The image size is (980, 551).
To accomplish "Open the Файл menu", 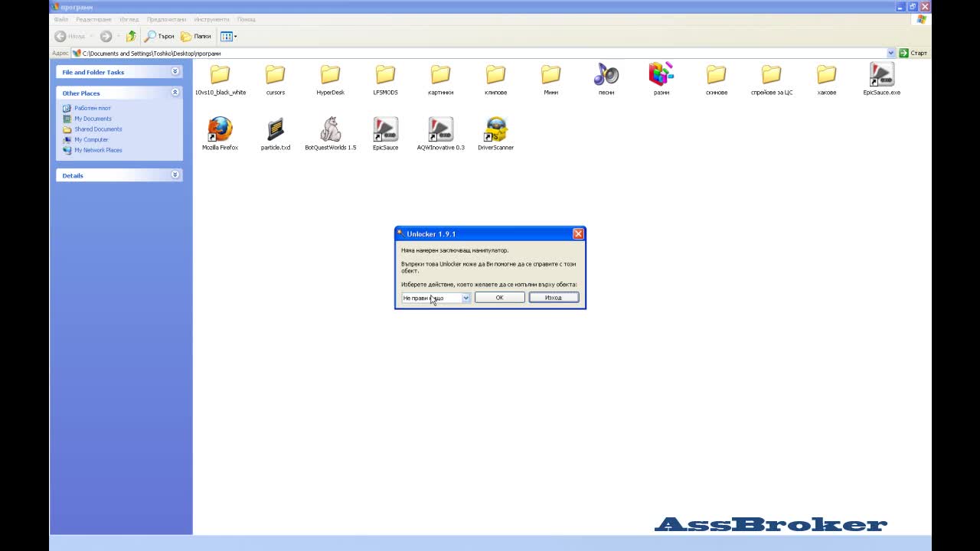I will tap(61, 19).
